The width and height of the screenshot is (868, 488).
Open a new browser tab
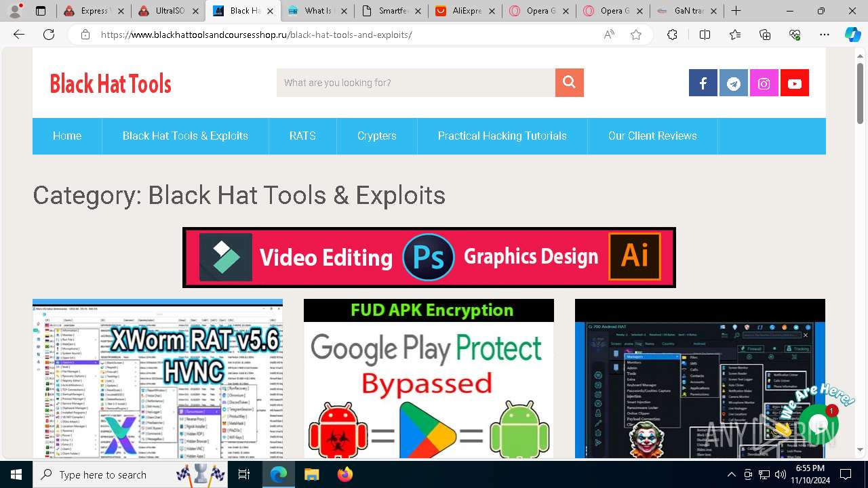click(x=736, y=11)
